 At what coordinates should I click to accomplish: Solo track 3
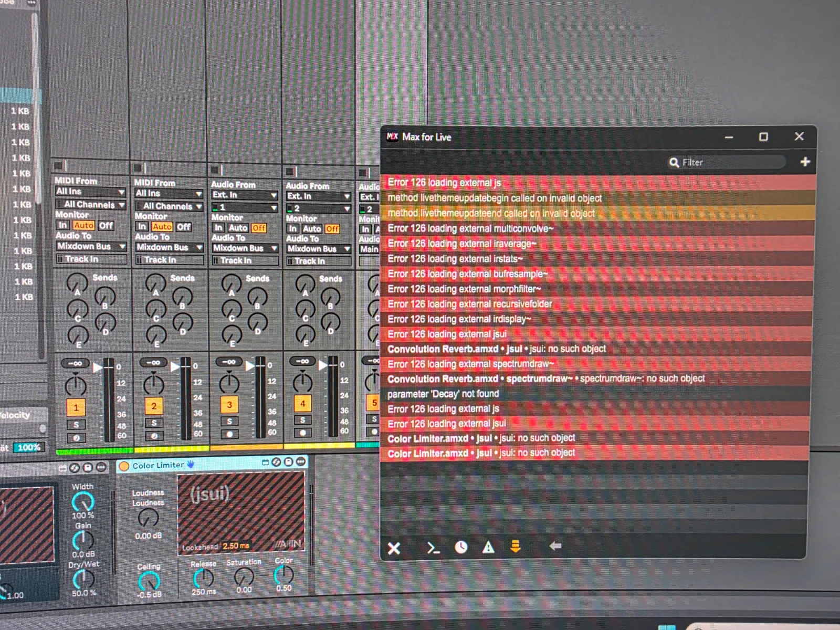coord(229,422)
